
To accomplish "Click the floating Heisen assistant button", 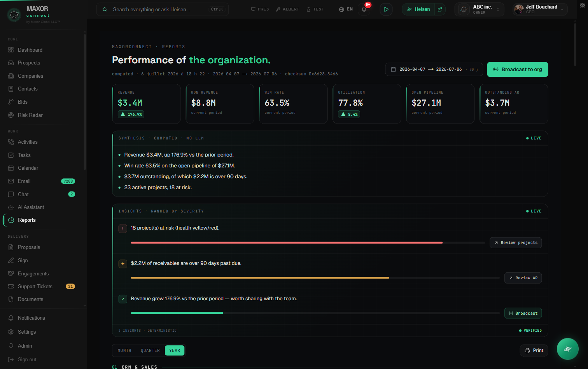I will click(x=568, y=349).
